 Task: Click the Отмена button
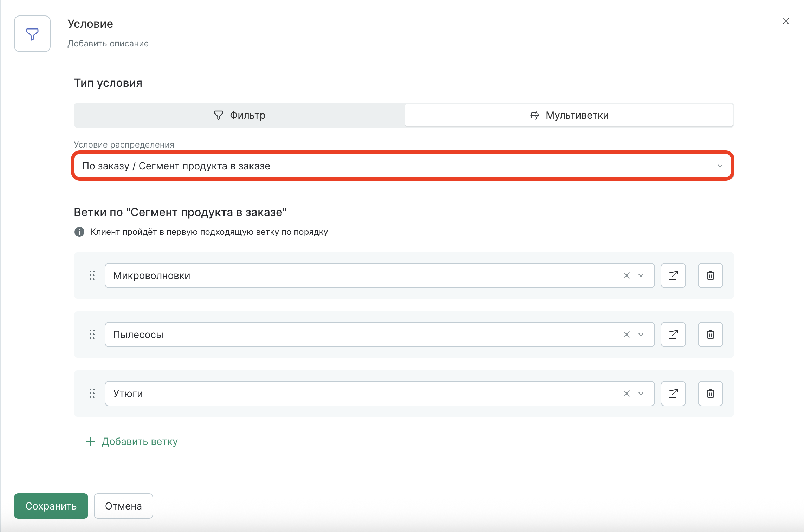[123, 506]
